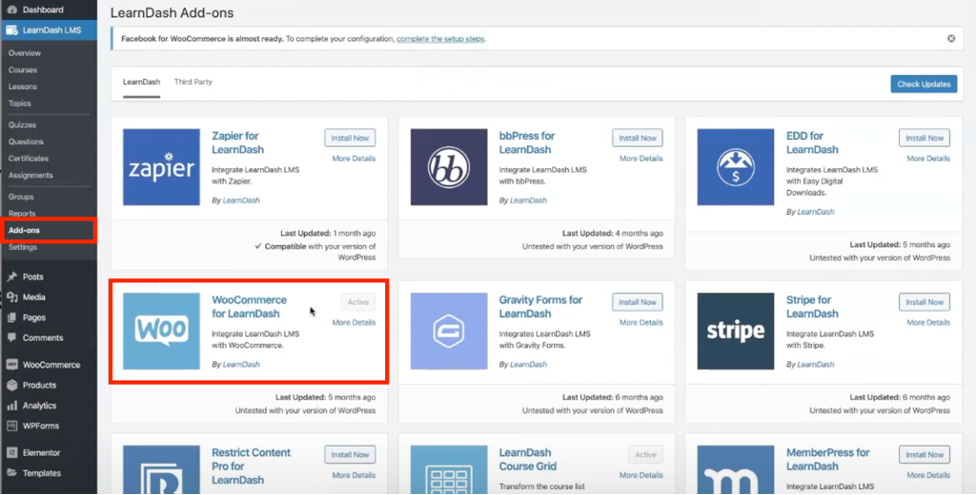
Task: Open Assignments in LearnDash submenu
Action: click(x=31, y=175)
